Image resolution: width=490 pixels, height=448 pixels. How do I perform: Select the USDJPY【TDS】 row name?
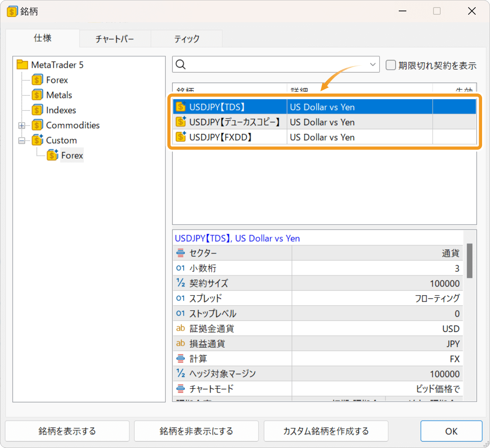pos(217,107)
